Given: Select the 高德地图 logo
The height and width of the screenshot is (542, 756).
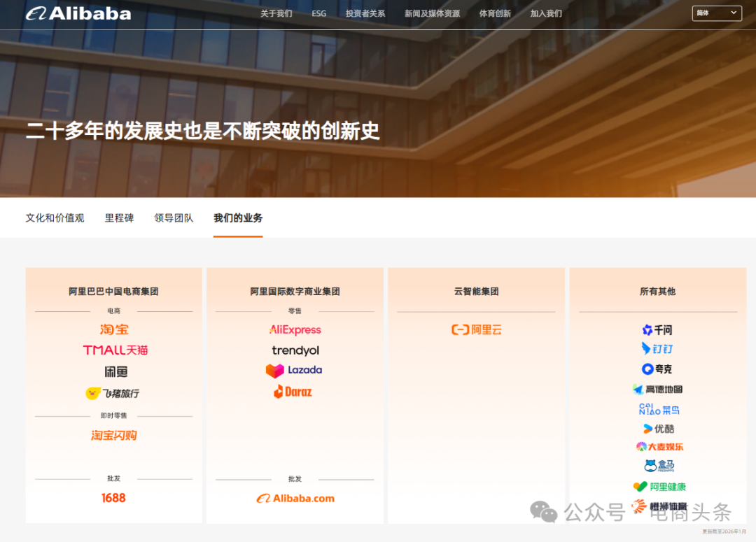Looking at the screenshot, I should point(657,390).
